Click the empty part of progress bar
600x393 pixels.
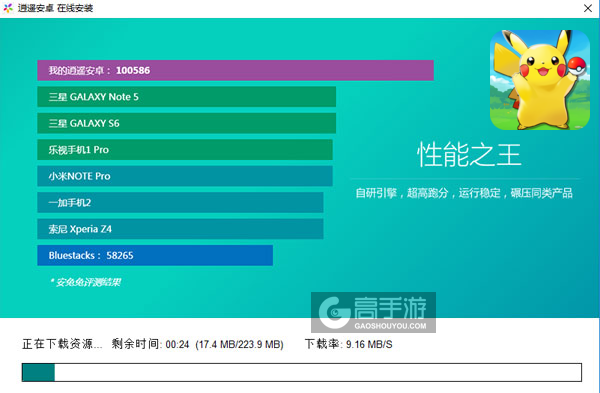tap(318, 372)
